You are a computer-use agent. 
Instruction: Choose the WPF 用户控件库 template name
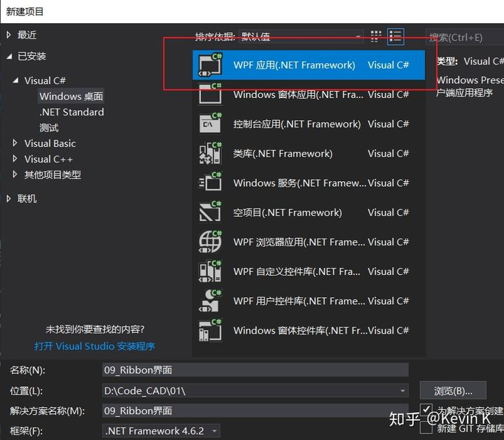pos(300,301)
